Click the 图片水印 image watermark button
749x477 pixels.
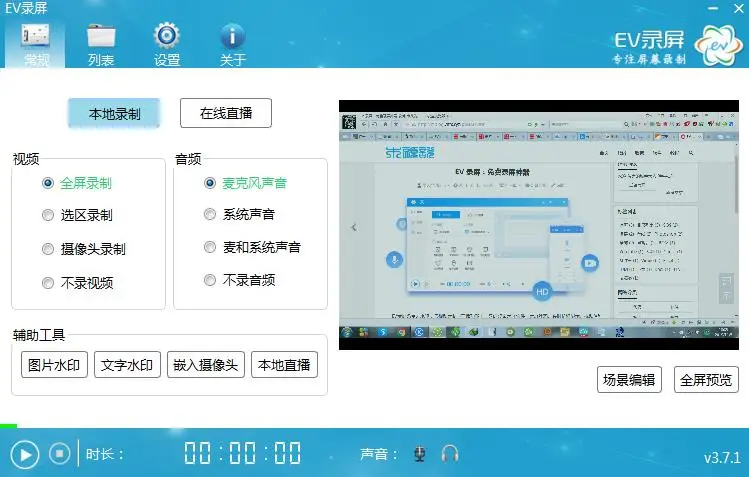pos(54,365)
